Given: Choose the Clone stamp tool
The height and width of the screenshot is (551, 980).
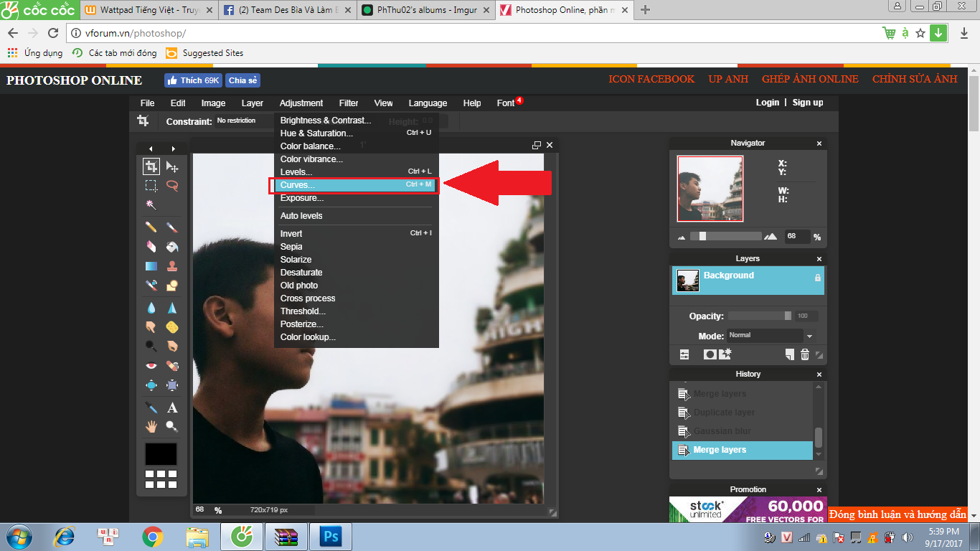Looking at the screenshot, I should point(172,266).
